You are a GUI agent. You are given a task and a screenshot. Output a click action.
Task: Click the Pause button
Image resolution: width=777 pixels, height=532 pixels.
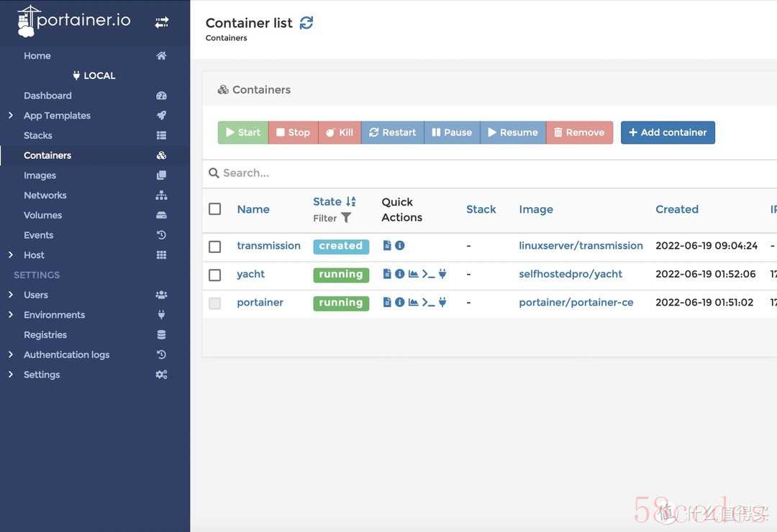(x=452, y=132)
